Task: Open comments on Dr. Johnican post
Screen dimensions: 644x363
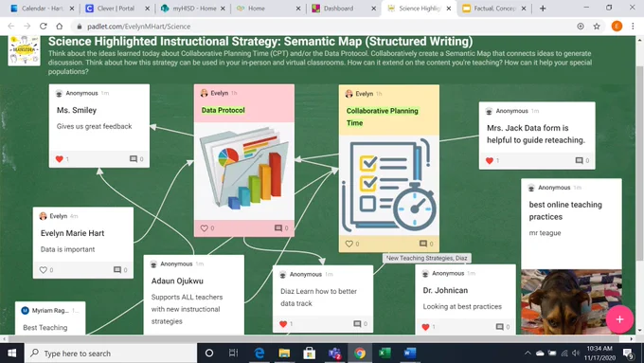Action: [x=499, y=327]
